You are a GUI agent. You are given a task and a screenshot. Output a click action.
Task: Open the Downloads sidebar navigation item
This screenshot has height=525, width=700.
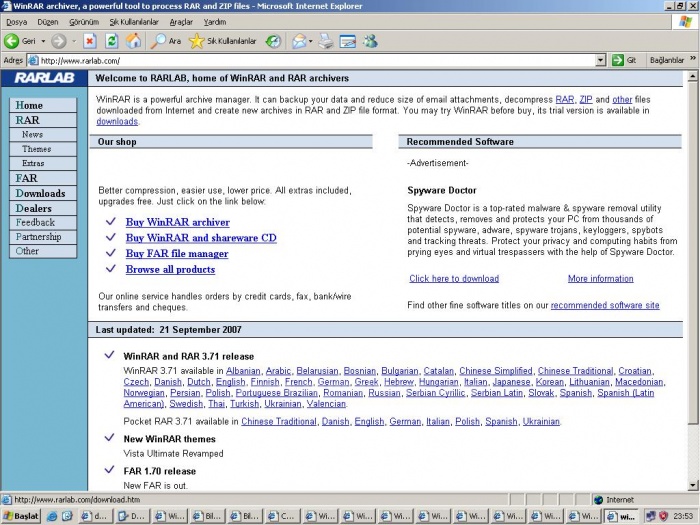click(40, 193)
